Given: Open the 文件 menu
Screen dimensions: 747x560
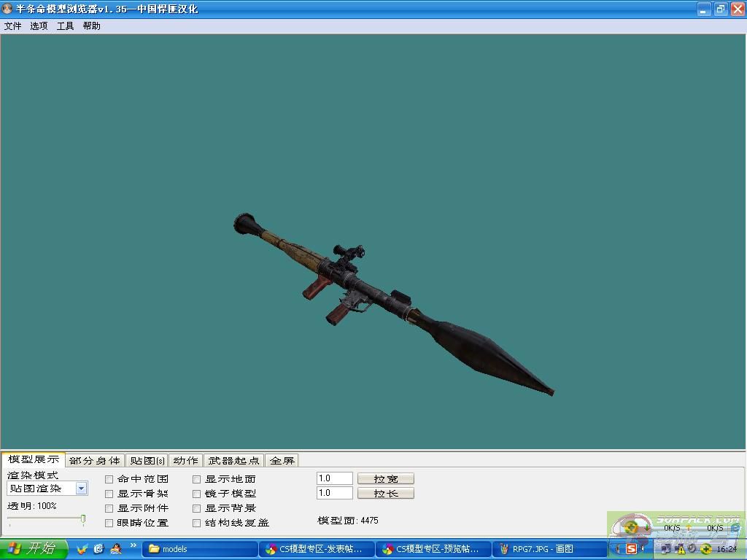Looking at the screenshot, I should coord(12,26).
